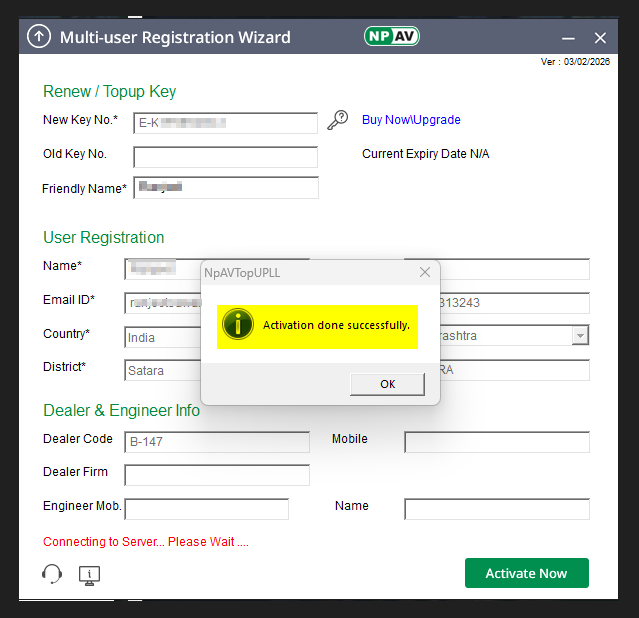
Task: Minimize the Registration Wizard window
Action: [568, 38]
